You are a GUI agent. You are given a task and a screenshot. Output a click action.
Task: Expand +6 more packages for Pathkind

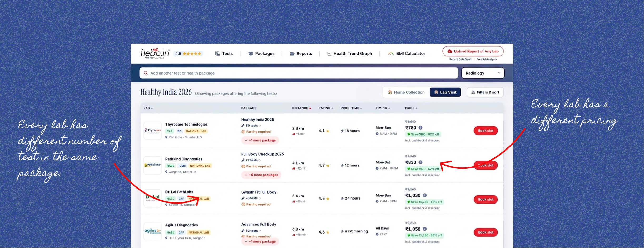pos(261,175)
